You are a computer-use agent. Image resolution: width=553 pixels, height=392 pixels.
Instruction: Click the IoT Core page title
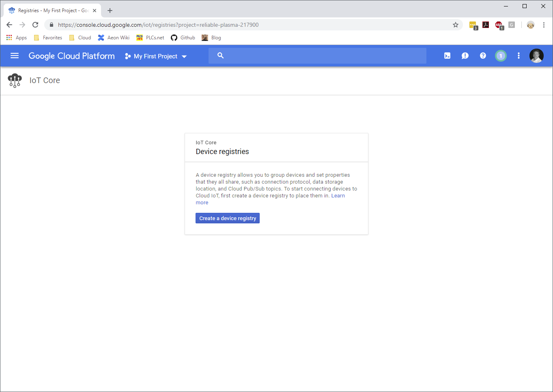point(45,80)
